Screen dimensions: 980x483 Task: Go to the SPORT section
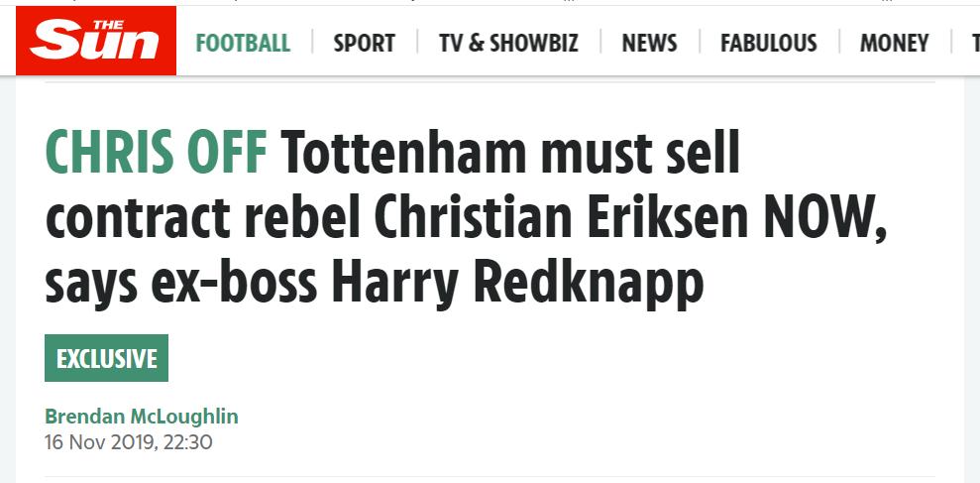click(x=364, y=44)
